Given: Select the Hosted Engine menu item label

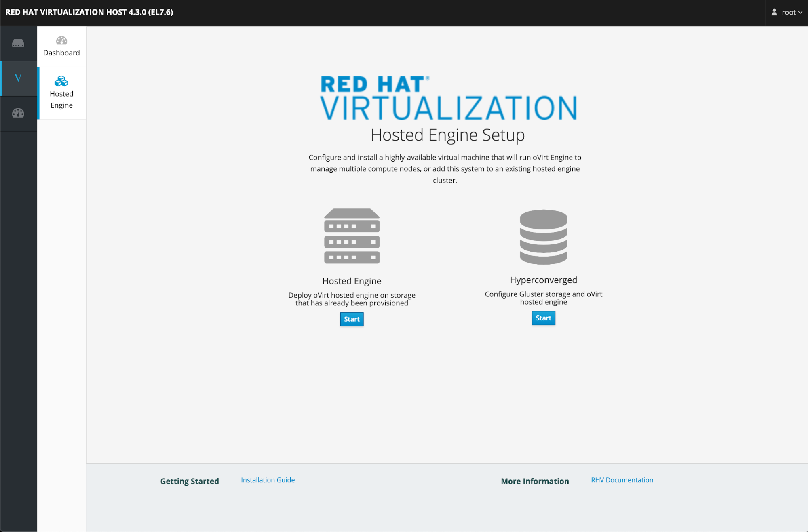Looking at the screenshot, I should click(61, 99).
